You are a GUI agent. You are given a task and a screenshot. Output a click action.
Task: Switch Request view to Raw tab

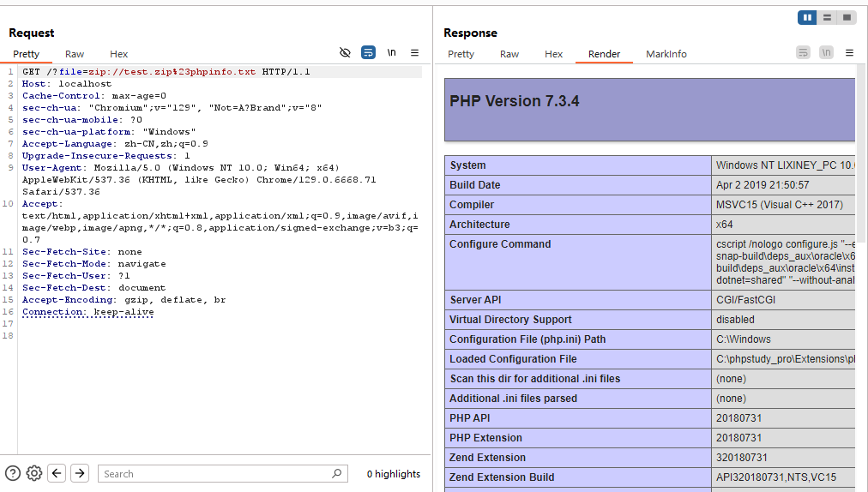[75, 54]
